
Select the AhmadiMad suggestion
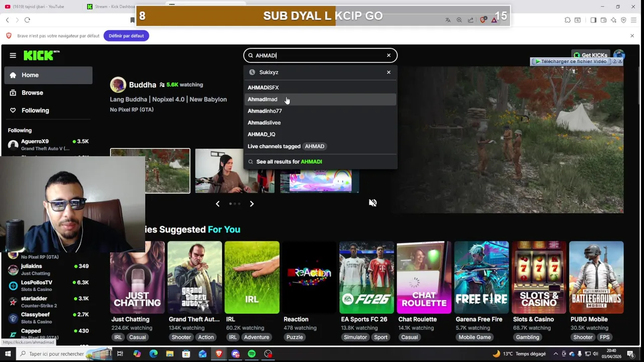click(320, 99)
